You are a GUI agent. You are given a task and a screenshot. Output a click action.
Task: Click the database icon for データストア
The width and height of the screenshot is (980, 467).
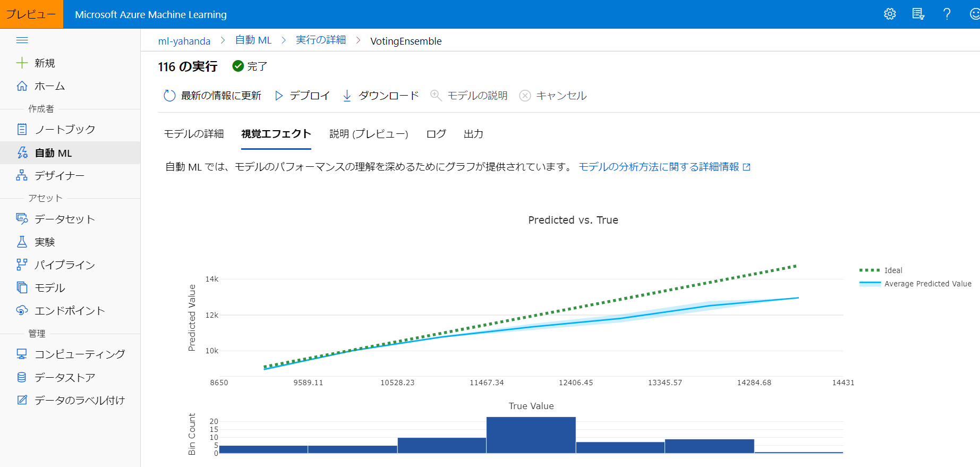click(x=22, y=377)
